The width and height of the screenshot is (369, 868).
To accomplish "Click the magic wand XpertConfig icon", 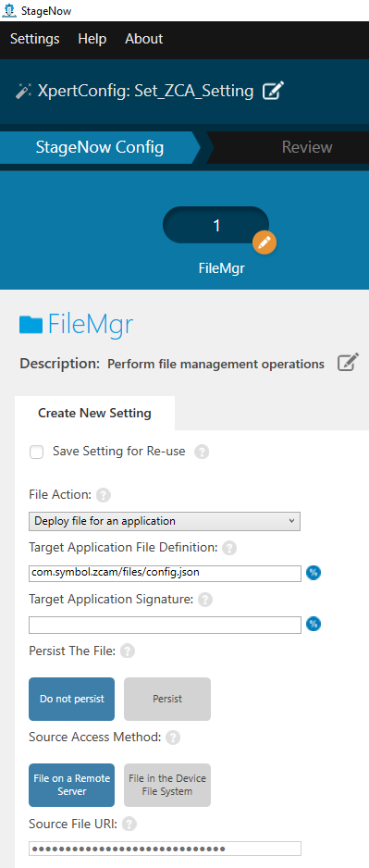I will [x=24, y=91].
